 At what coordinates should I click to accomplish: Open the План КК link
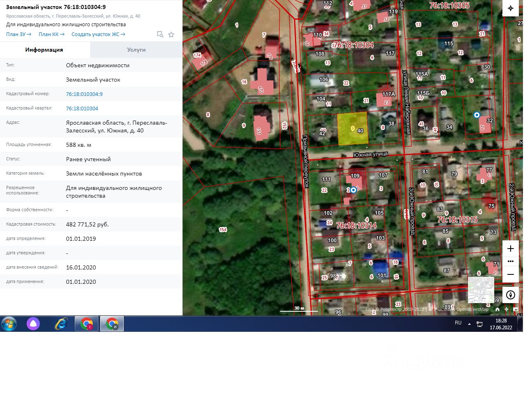[x=52, y=34]
